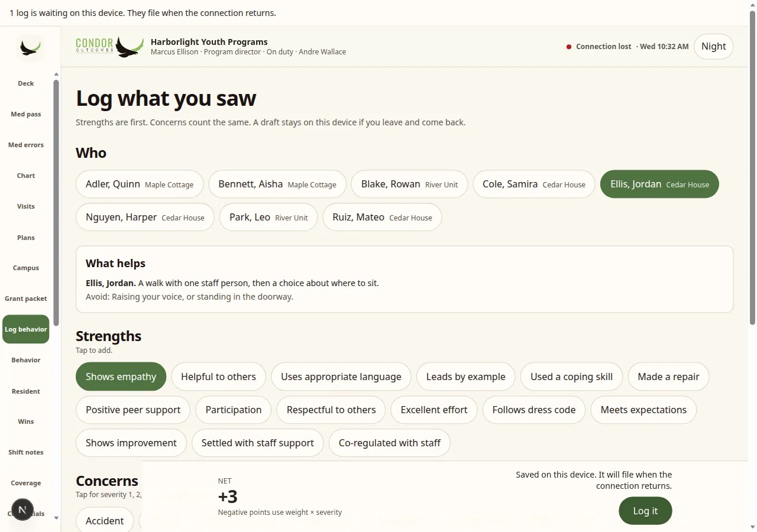Add the Participation strength
Image resolution: width=757 pixels, height=532 pixels.
233,410
